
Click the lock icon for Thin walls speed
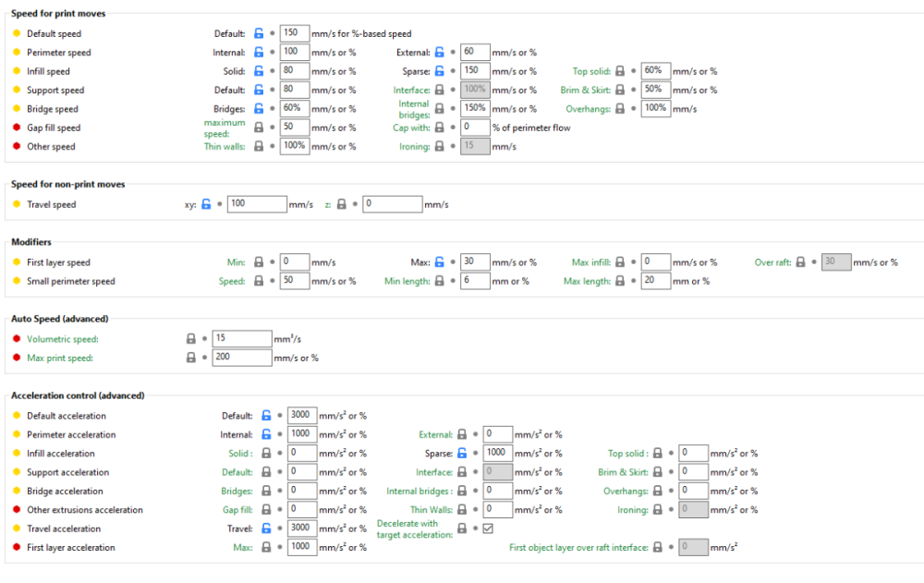click(259, 147)
